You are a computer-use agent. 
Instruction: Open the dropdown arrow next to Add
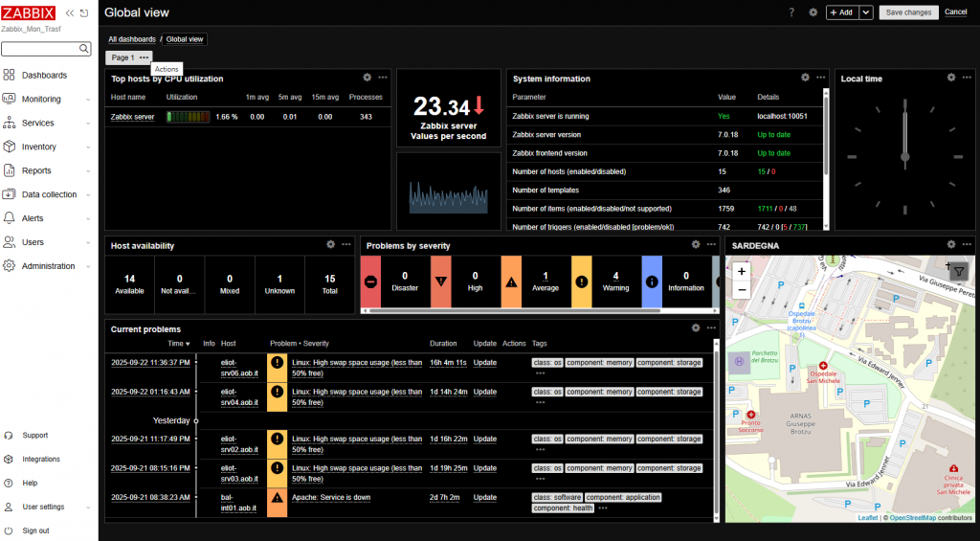click(x=866, y=12)
